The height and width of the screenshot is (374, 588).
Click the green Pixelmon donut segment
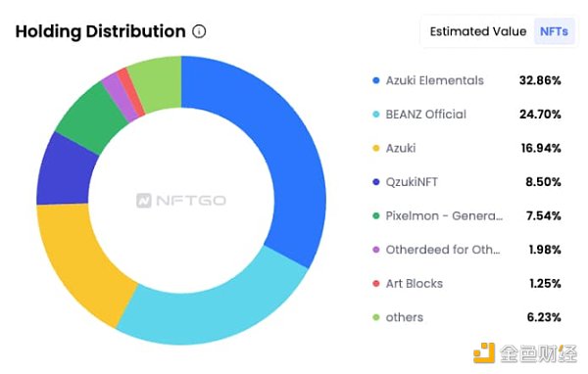click(x=90, y=115)
